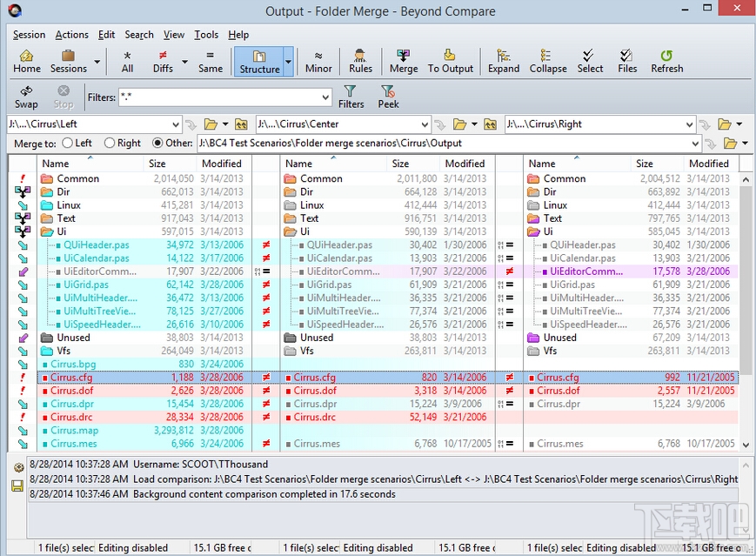Image resolution: width=756 pixels, height=556 pixels.
Task: Select the Right merge target radio button
Action: (x=110, y=144)
